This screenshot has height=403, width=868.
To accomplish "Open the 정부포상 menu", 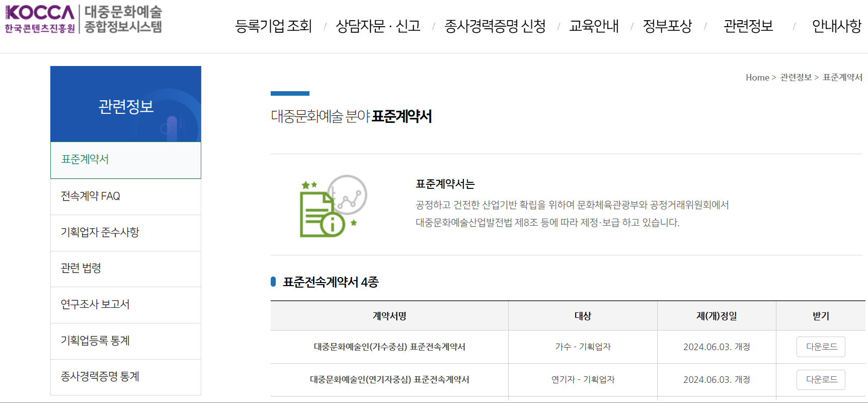I will pos(667,26).
